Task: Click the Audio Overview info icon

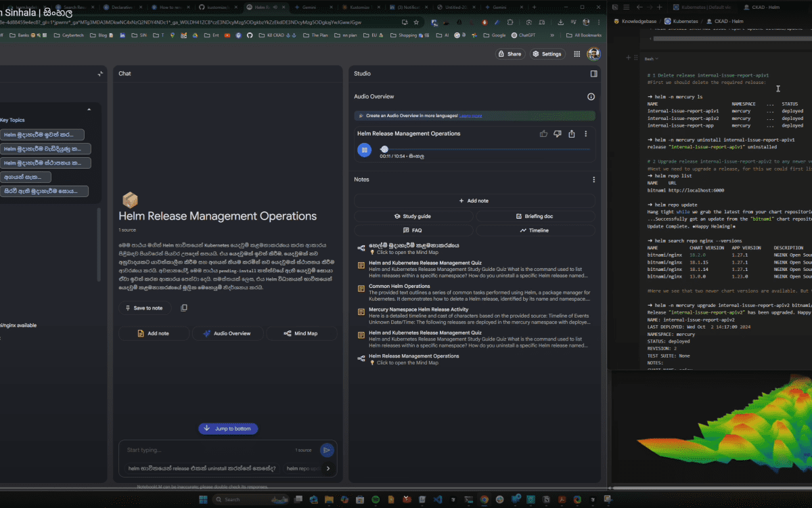Action: 591,97
